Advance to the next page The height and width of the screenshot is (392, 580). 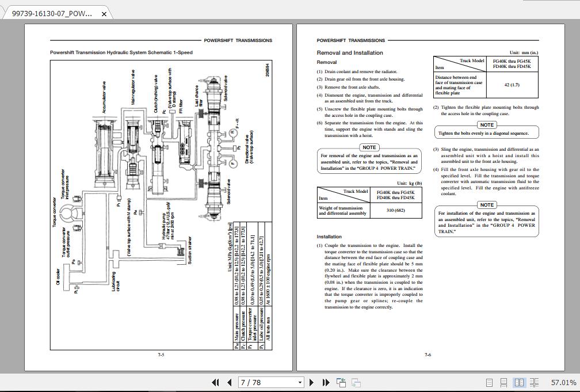[x=311, y=382]
